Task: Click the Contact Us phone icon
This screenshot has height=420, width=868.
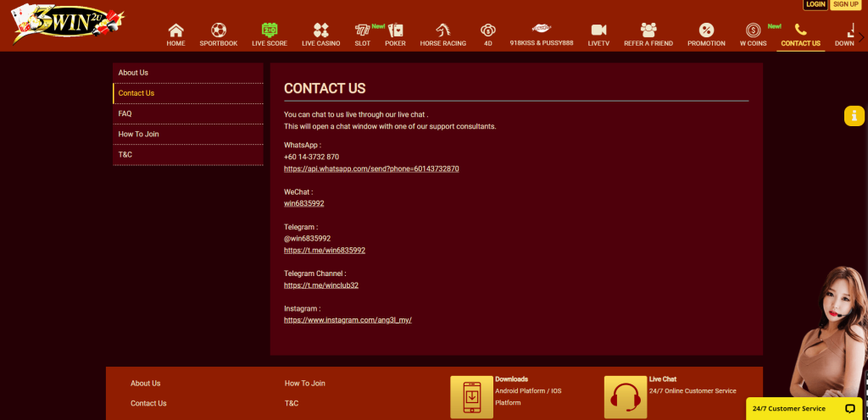Action: pos(800,30)
